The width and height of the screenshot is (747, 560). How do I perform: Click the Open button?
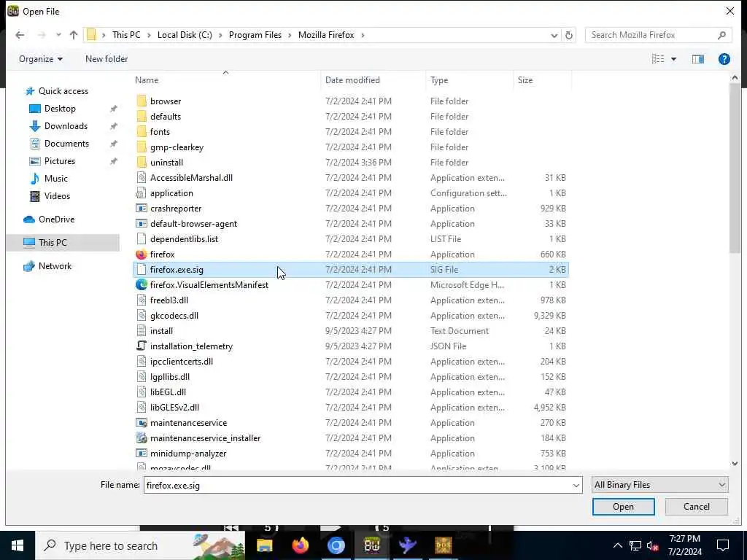pos(623,507)
